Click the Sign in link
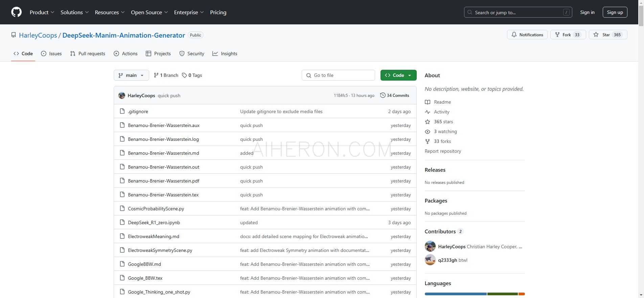Screen dimensions: 644x298 click(x=587, y=12)
